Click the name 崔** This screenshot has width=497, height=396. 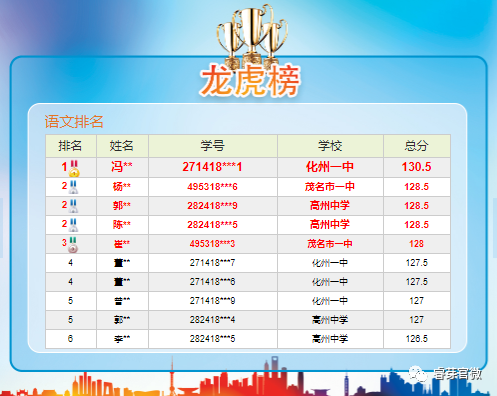tap(122, 244)
